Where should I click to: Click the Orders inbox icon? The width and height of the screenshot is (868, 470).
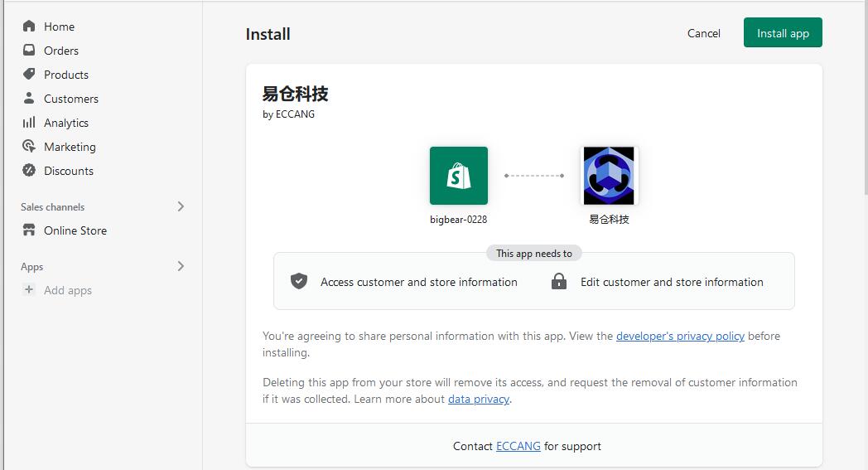[29, 50]
